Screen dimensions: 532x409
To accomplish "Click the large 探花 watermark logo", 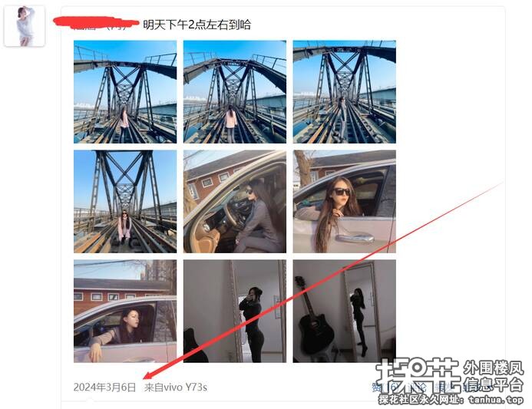I will [418, 375].
